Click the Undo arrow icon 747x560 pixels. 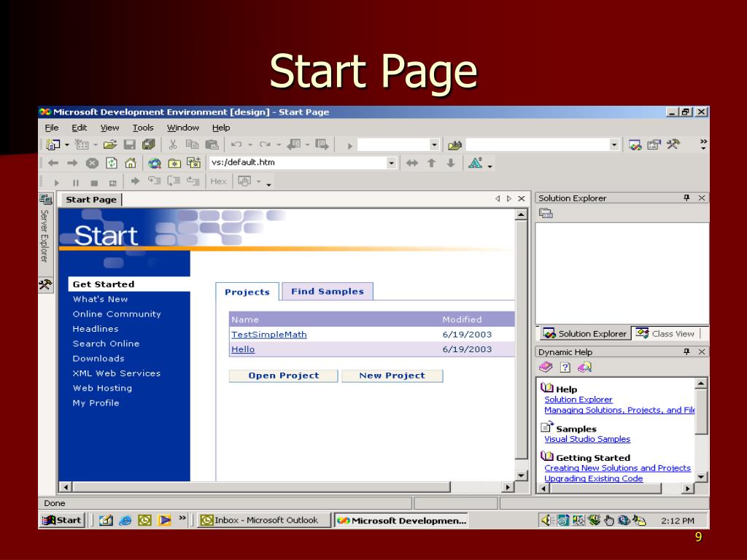click(236, 144)
